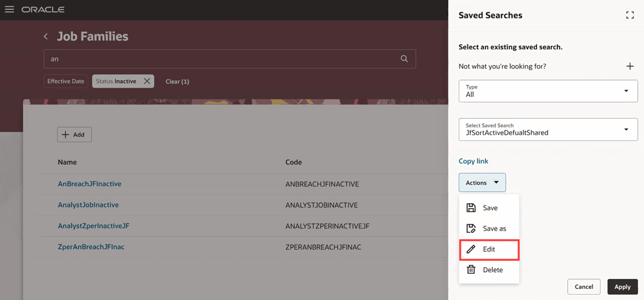The image size is (644, 300).
Task: Remove the Status Inactive filter chip
Action: click(x=146, y=81)
